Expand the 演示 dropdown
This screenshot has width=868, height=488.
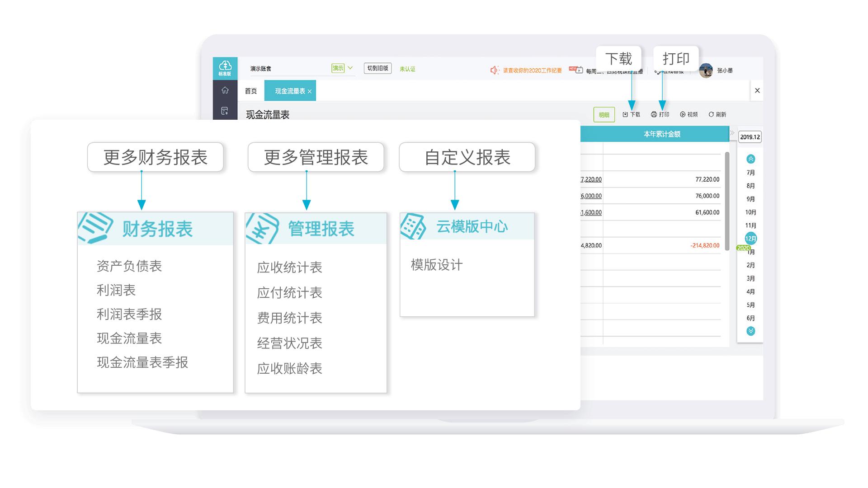349,68
